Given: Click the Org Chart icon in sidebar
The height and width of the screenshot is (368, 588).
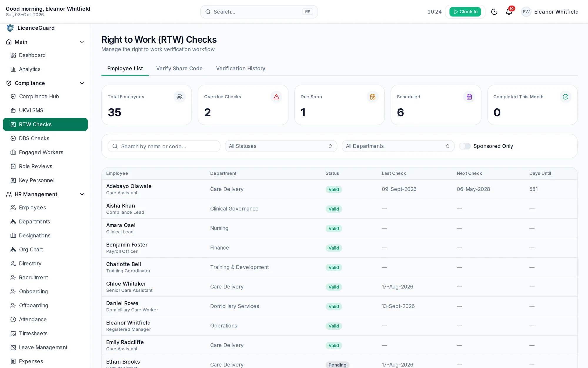Looking at the screenshot, I should point(13,250).
